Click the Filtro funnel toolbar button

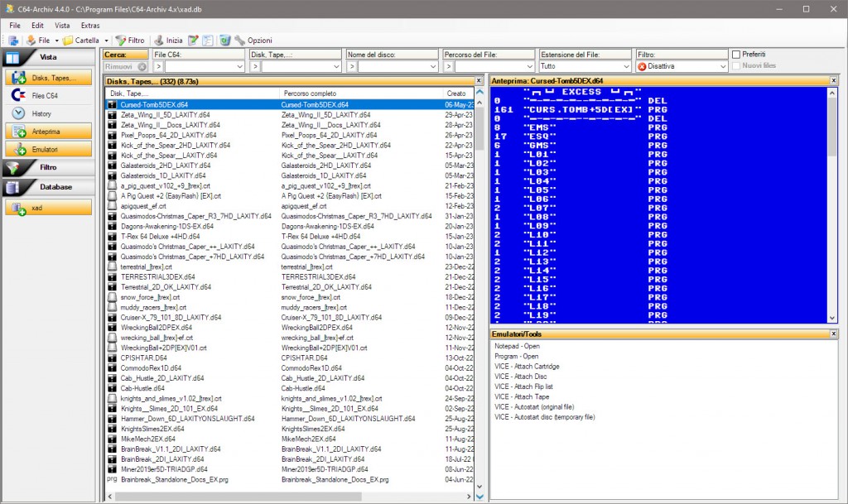tap(130, 41)
